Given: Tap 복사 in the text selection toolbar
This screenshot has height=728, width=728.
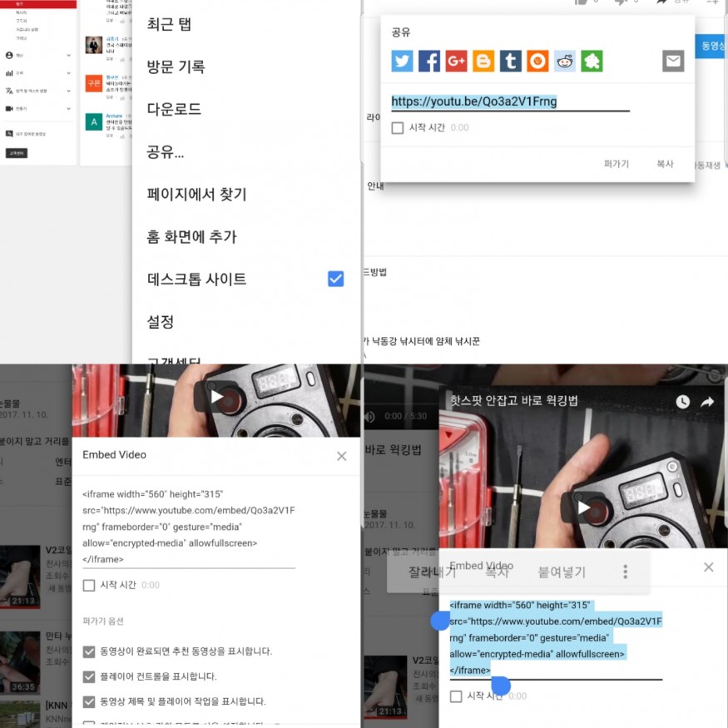Looking at the screenshot, I should click(x=498, y=572).
